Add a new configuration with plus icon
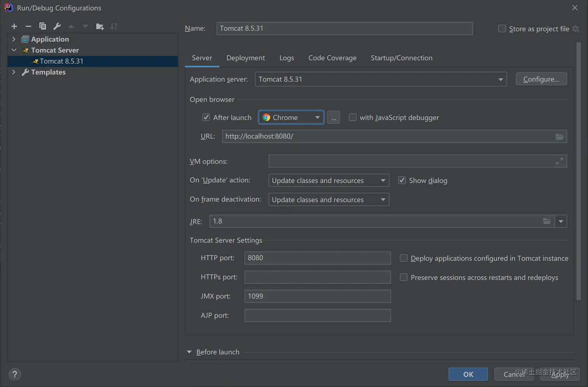The height and width of the screenshot is (387, 588). (14, 26)
